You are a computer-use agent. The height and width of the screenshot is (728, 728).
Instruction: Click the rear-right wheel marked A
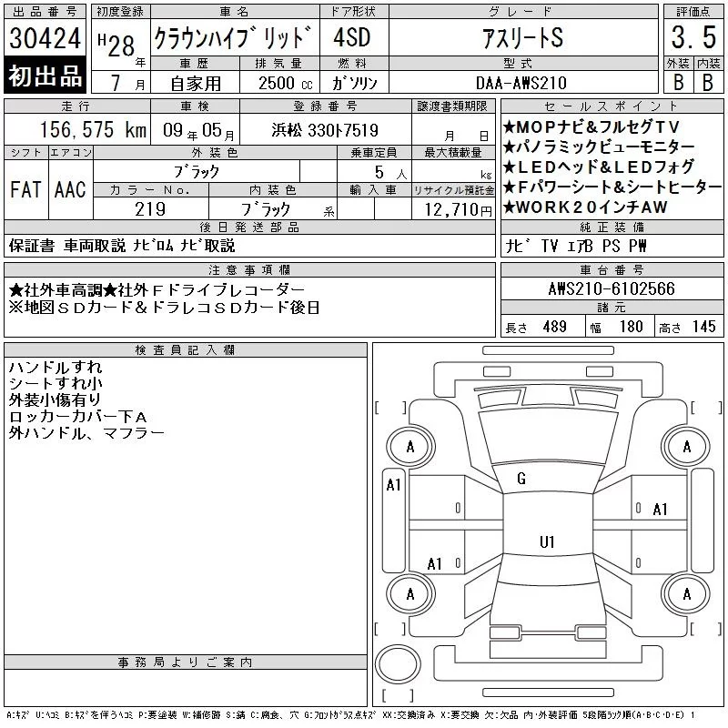tap(686, 594)
